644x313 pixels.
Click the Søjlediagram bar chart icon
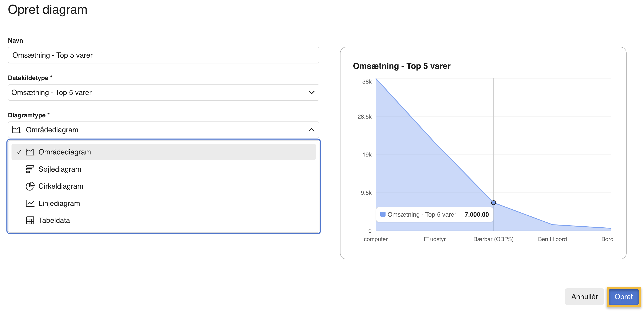click(30, 169)
